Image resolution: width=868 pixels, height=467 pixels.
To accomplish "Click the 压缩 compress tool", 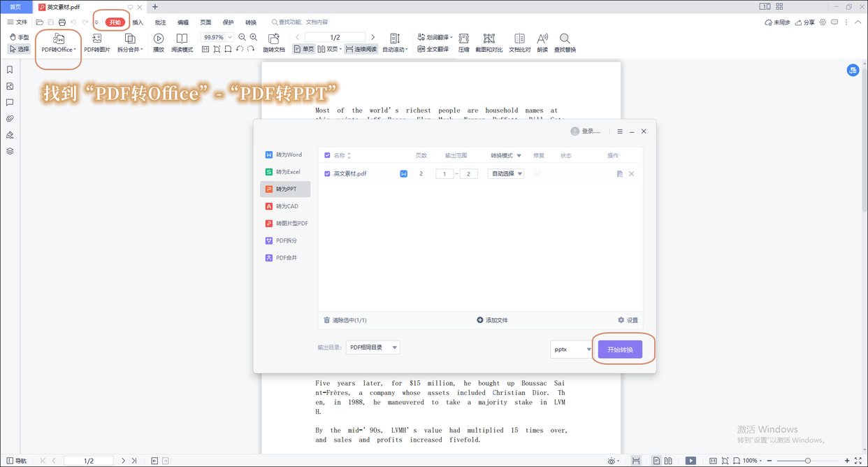I will [x=463, y=43].
